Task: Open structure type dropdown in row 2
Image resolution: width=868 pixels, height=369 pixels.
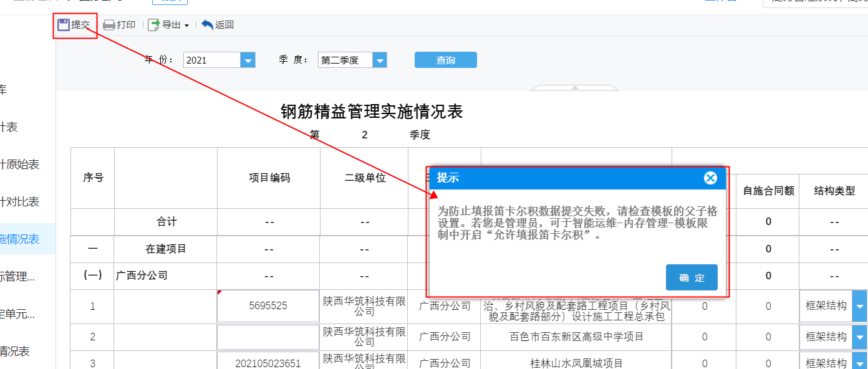Action: (x=860, y=337)
